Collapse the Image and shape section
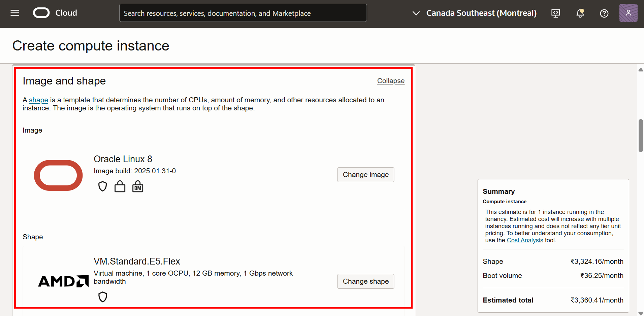The image size is (644, 316). (391, 81)
